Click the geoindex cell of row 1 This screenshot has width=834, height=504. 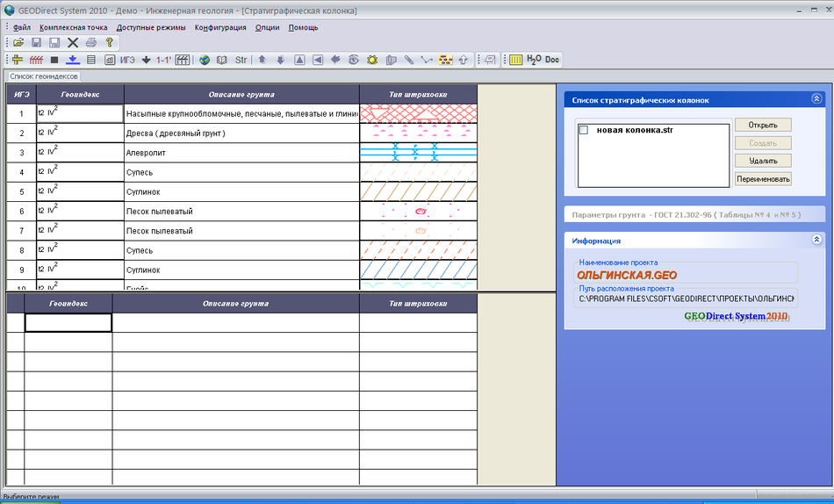(80, 113)
